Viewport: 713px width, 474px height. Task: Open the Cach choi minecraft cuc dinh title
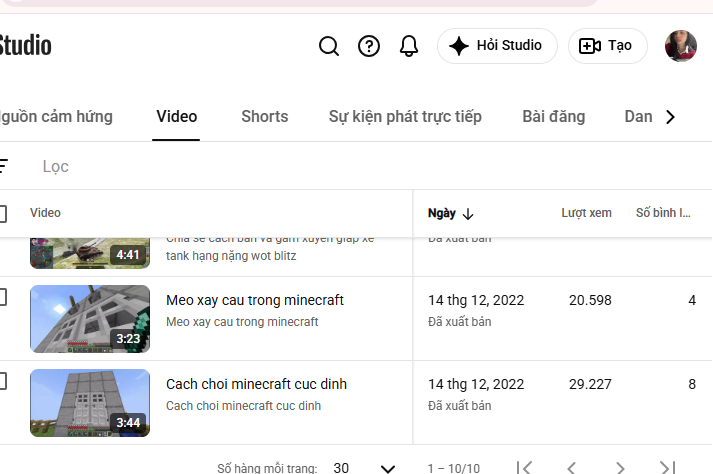(256, 384)
